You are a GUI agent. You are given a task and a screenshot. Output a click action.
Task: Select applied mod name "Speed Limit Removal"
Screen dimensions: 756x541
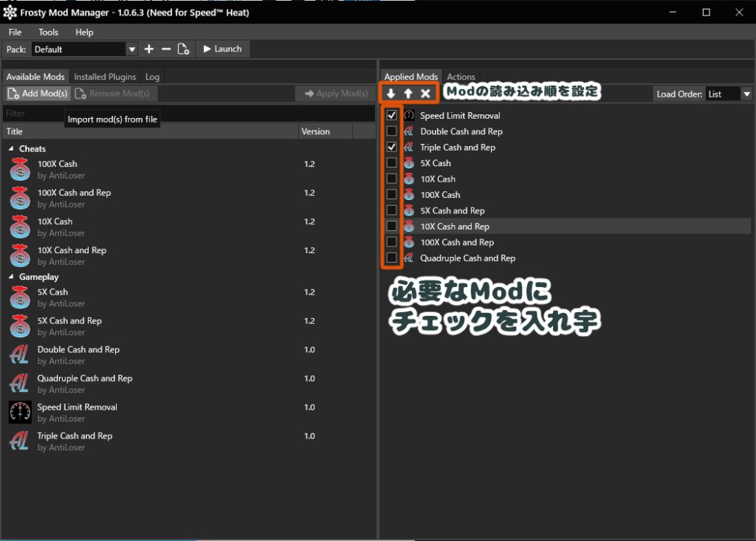[x=460, y=116]
